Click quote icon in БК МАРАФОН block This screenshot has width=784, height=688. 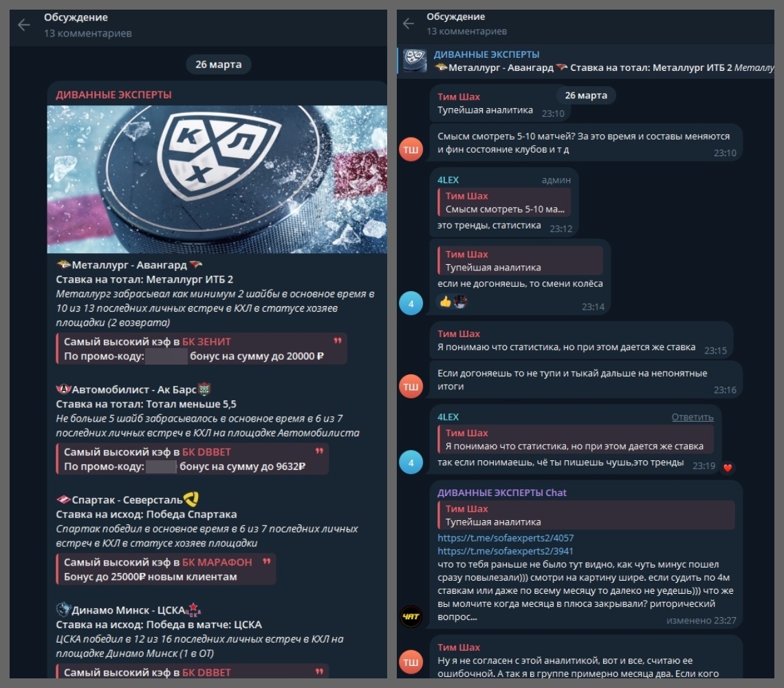pyautogui.click(x=267, y=561)
